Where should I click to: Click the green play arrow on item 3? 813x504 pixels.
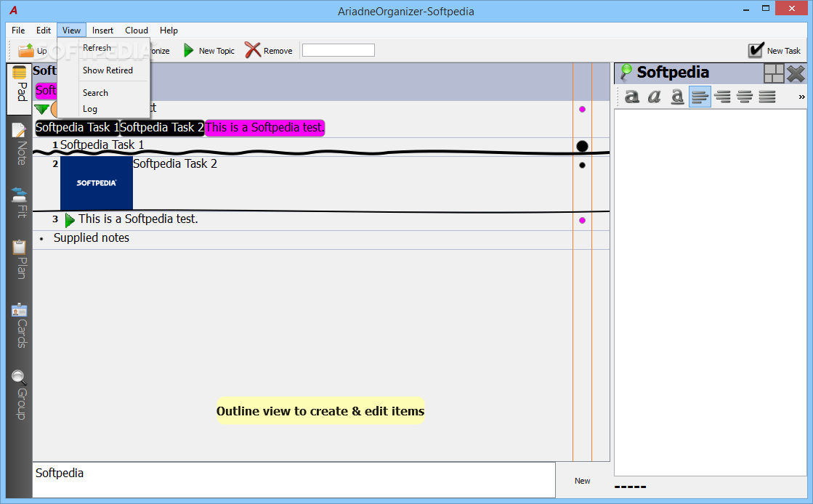pos(70,220)
